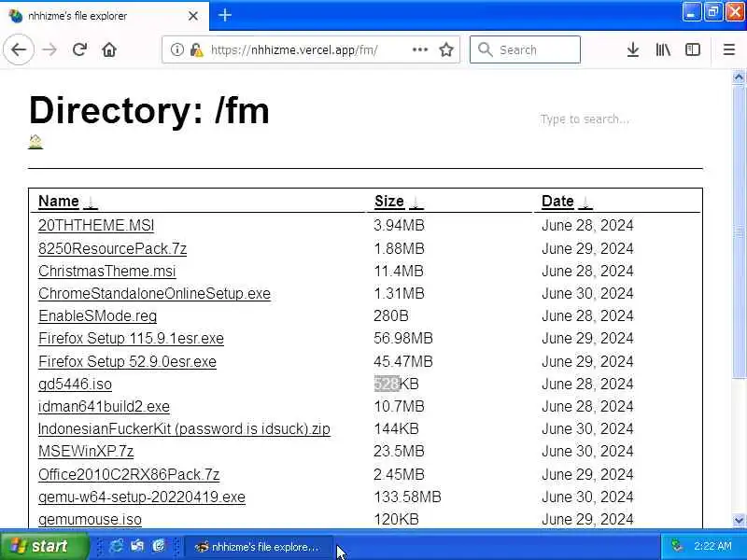Open the browser Home page icon
Viewport: 747px width, 560px height.
pos(109,49)
